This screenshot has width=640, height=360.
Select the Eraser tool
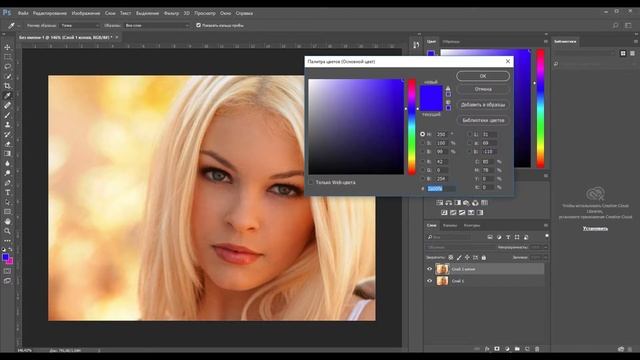point(7,144)
